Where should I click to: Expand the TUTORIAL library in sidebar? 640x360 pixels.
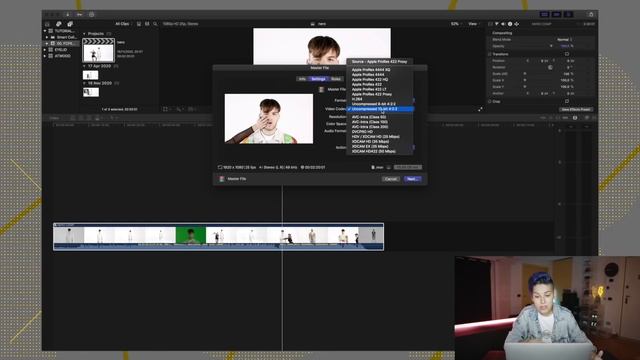[45, 31]
